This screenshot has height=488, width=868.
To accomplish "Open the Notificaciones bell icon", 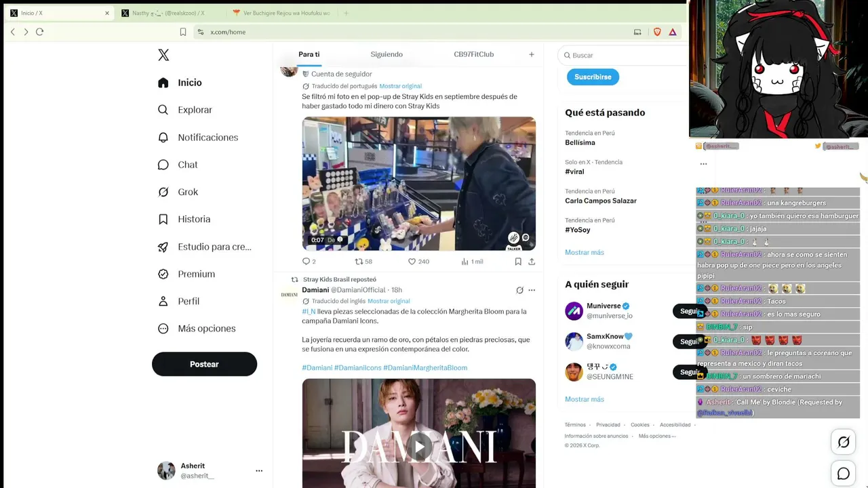I will point(163,138).
